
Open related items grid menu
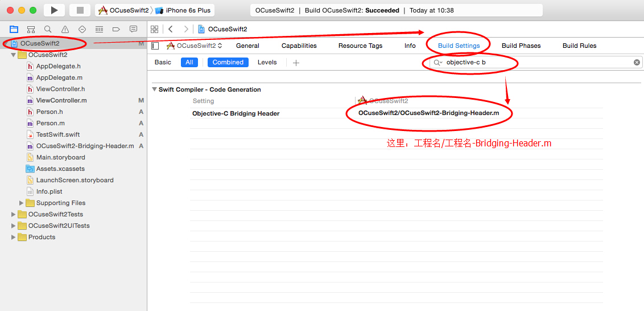pyautogui.click(x=154, y=29)
